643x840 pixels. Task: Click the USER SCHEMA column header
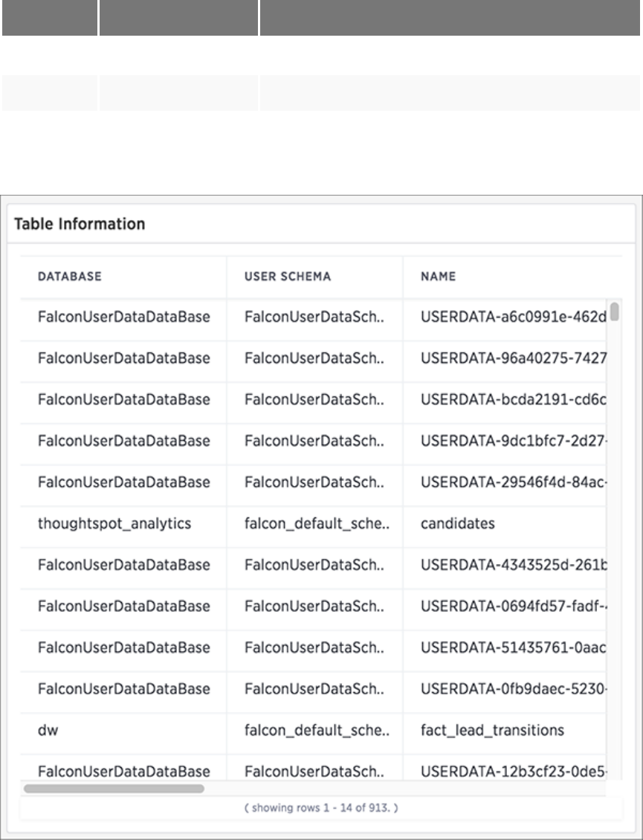coord(288,277)
